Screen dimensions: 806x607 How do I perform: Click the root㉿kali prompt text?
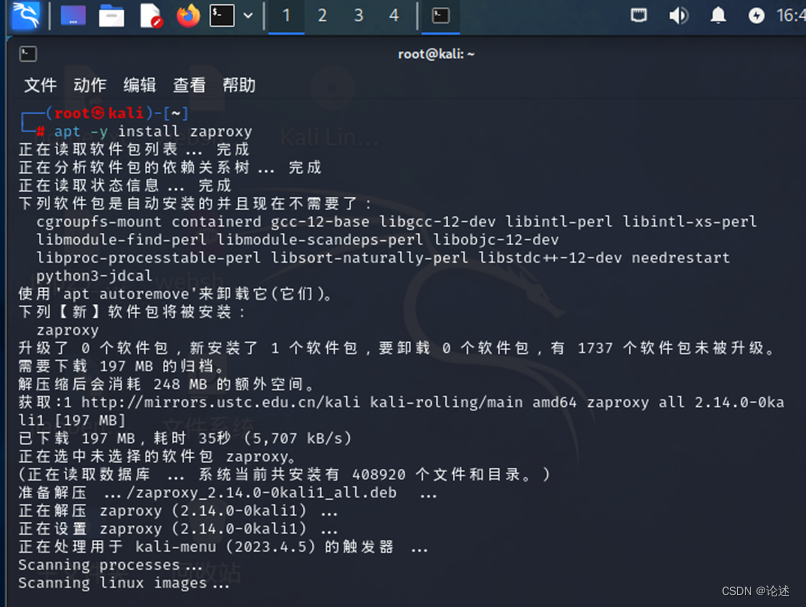pyautogui.click(x=99, y=113)
